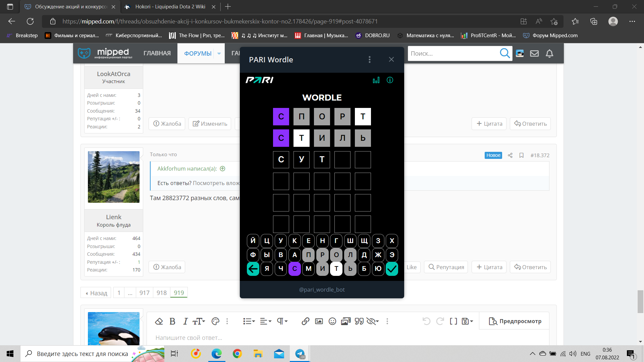The image size is (644, 362).
Task: Open the smilies picker in editor
Action: [x=332, y=321]
